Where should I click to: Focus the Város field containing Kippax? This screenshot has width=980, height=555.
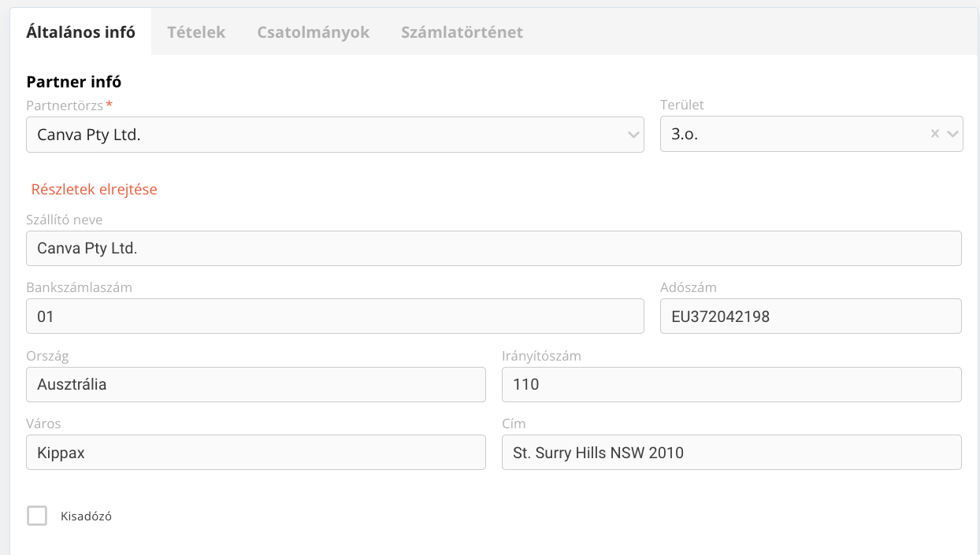pyautogui.click(x=256, y=453)
